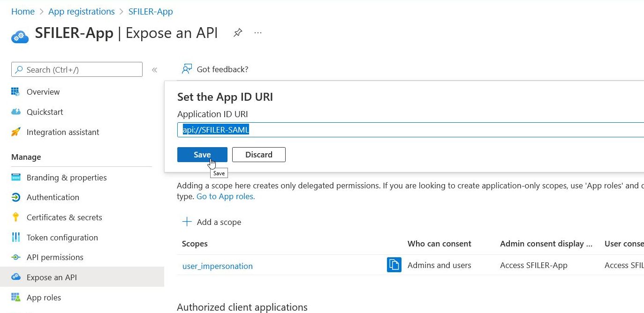Click Got feedback? link
This screenshot has height=313, width=644.
click(x=222, y=69)
